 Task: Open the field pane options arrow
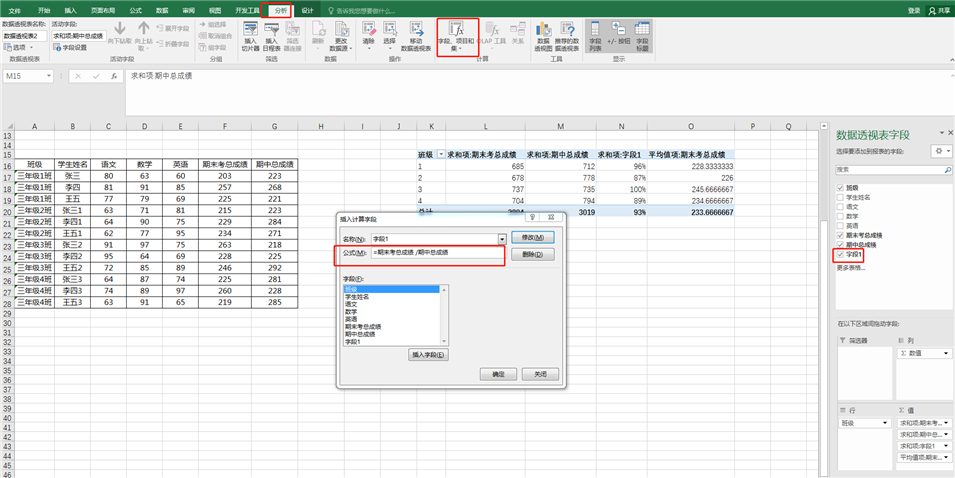(x=941, y=133)
